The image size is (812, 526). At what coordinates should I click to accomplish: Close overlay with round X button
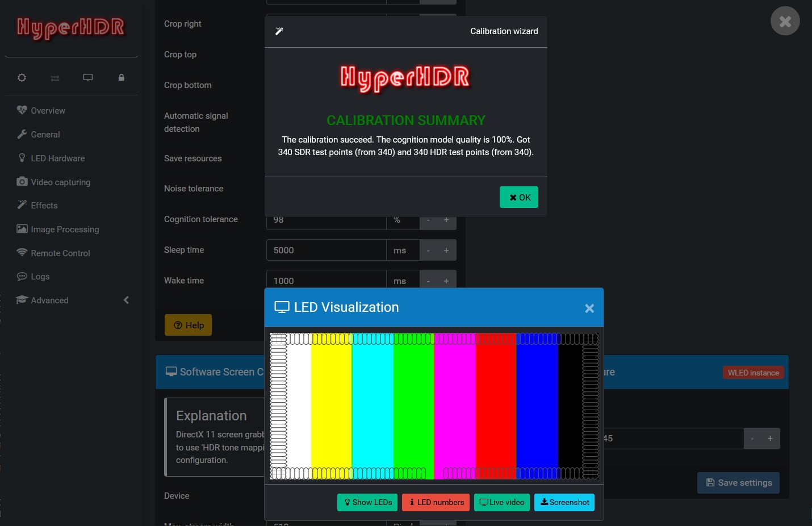point(785,21)
